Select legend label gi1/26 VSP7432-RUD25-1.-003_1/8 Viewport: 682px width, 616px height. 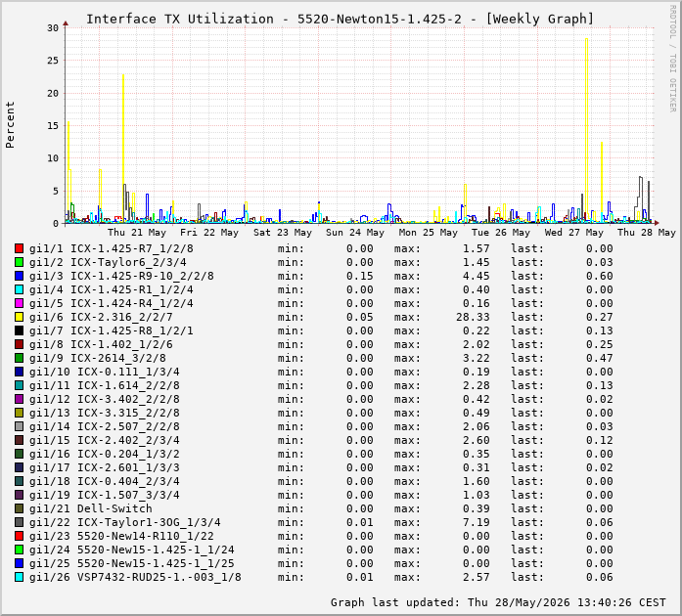[x=135, y=577]
